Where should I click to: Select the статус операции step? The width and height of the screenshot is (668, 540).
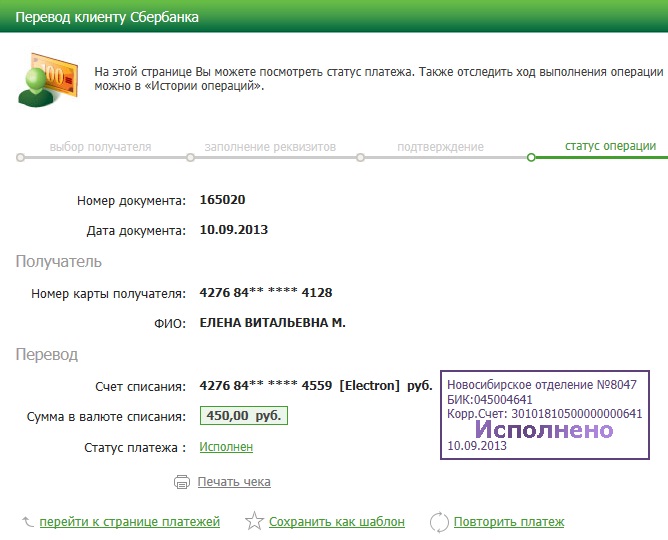click(610, 146)
